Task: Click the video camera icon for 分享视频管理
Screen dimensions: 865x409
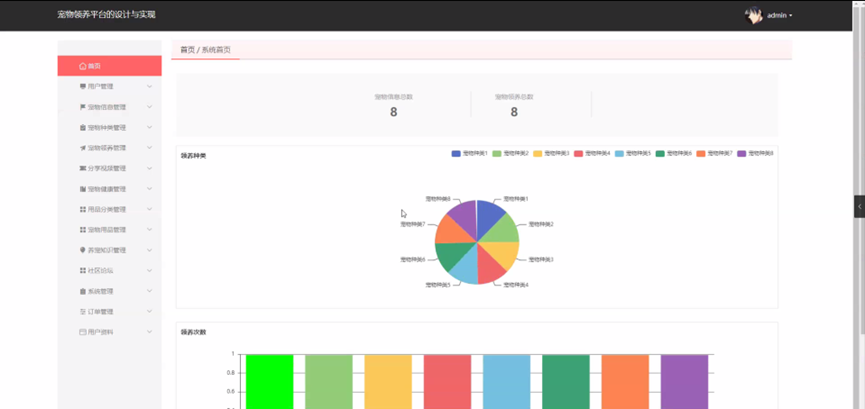Action: pos(83,168)
